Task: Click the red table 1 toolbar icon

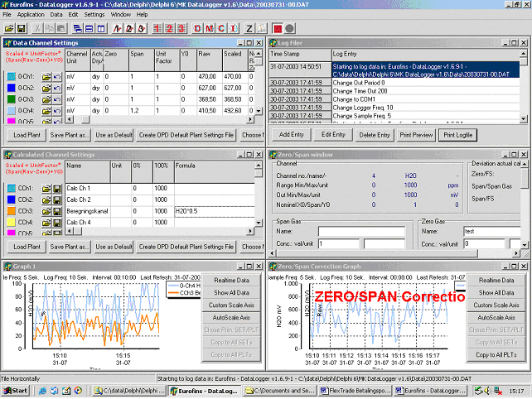Action: [157, 28]
